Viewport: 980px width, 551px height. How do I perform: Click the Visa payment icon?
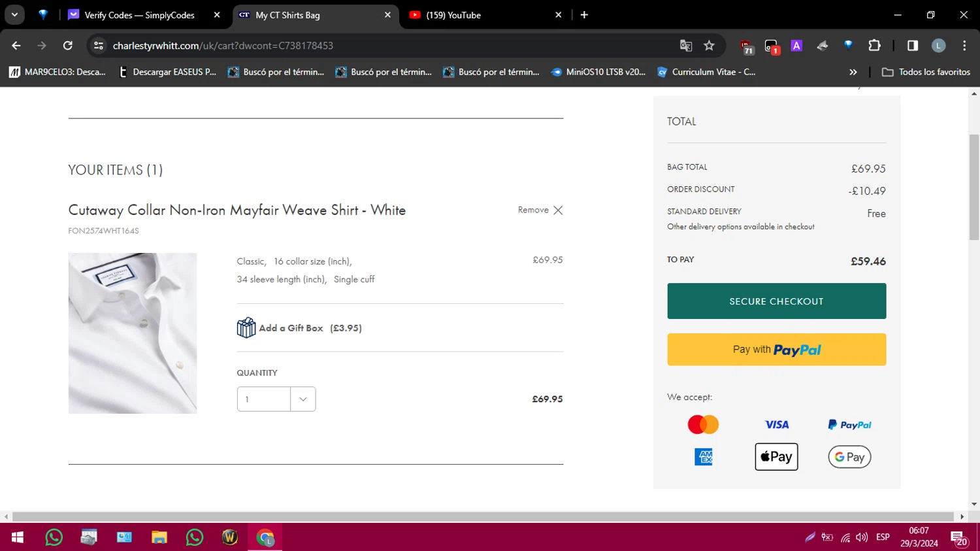click(x=777, y=425)
